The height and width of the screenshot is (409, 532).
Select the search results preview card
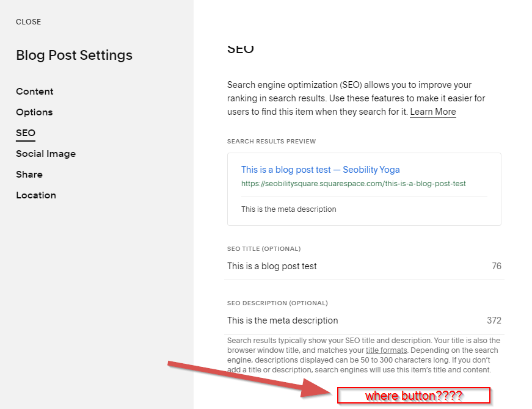pos(363,189)
